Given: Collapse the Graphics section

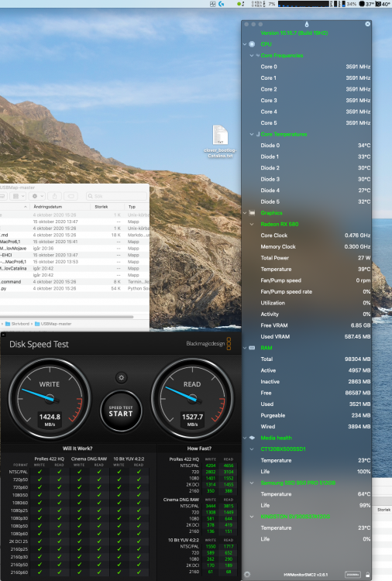Looking at the screenshot, I should pyautogui.click(x=245, y=213).
